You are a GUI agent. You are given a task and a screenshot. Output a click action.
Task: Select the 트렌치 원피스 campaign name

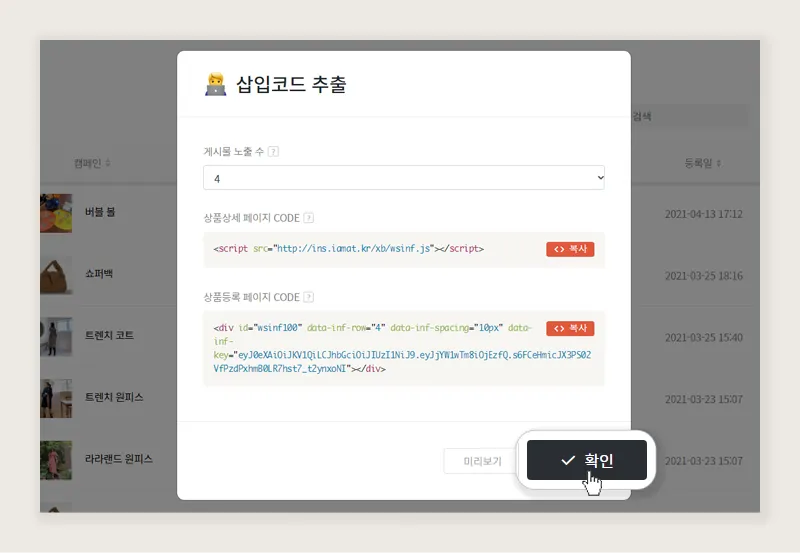pos(114,397)
